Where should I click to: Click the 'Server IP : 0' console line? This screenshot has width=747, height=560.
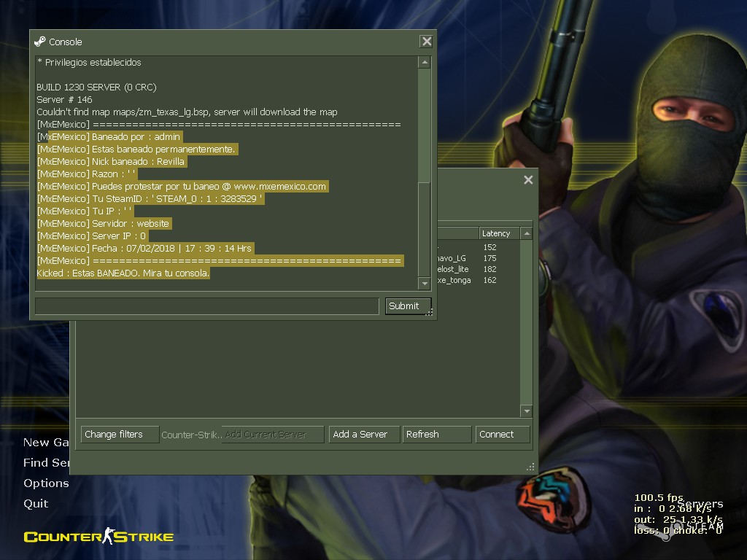coord(92,236)
